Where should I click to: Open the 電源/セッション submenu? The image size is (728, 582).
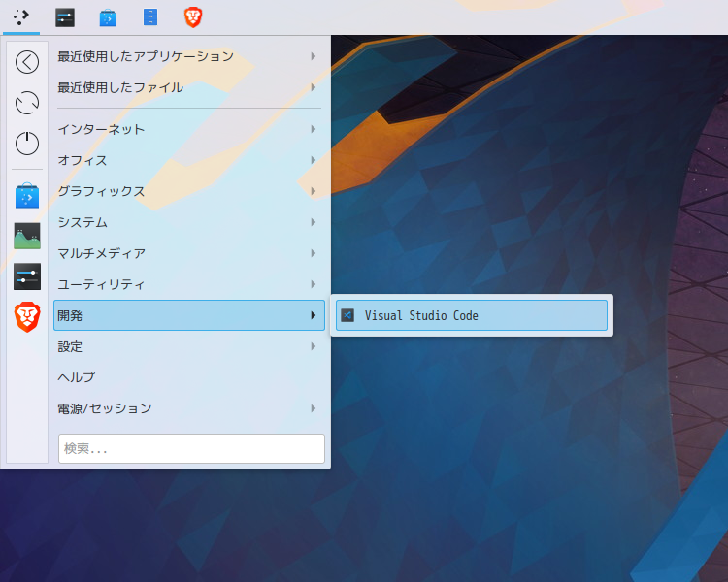[x=189, y=408]
